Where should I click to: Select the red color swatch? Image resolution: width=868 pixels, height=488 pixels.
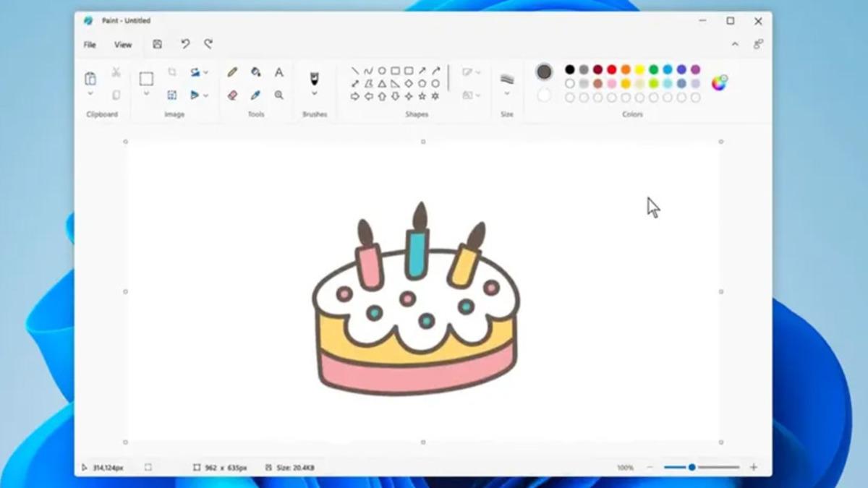[610, 69]
